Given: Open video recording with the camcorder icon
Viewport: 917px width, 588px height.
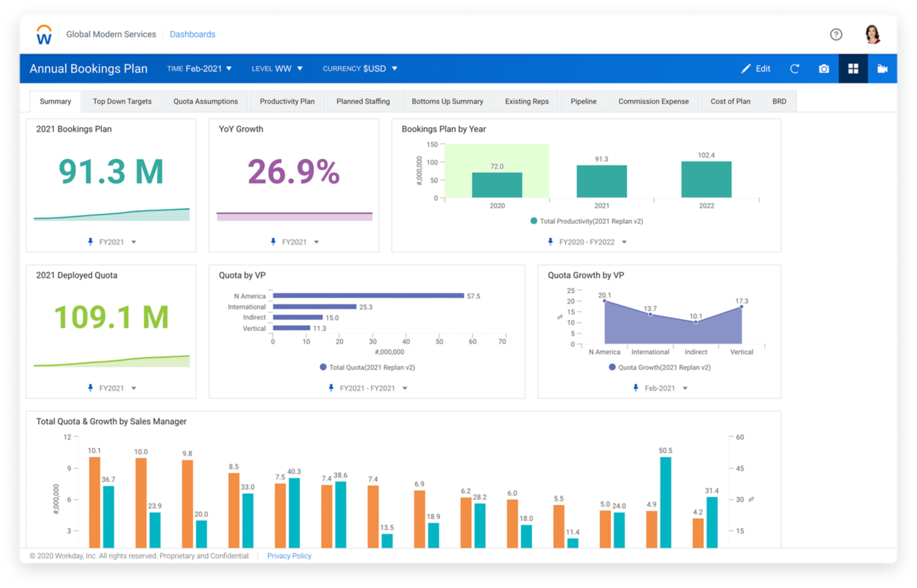Looking at the screenshot, I should click(x=882, y=68).
